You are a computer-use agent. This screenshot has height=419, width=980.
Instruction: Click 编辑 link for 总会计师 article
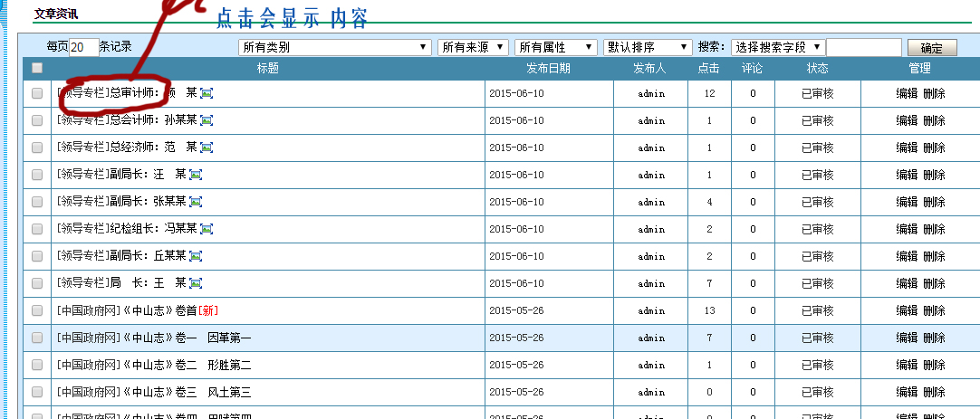[x=907, y=120]
